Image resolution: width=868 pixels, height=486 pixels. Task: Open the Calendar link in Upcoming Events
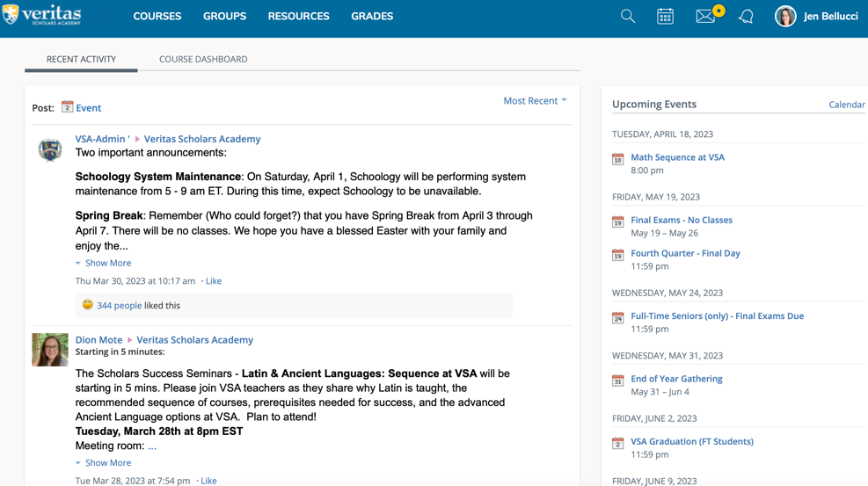[847, 105]
